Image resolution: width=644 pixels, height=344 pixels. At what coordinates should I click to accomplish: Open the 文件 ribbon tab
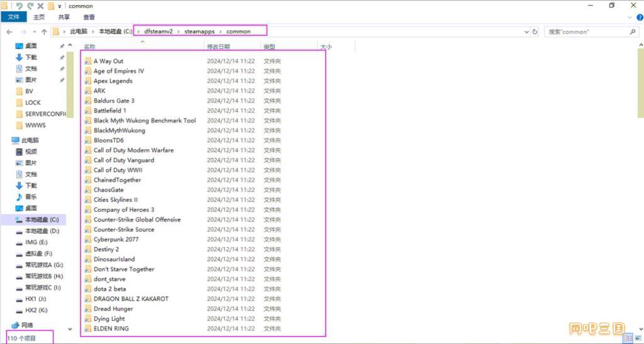point(14,17)
